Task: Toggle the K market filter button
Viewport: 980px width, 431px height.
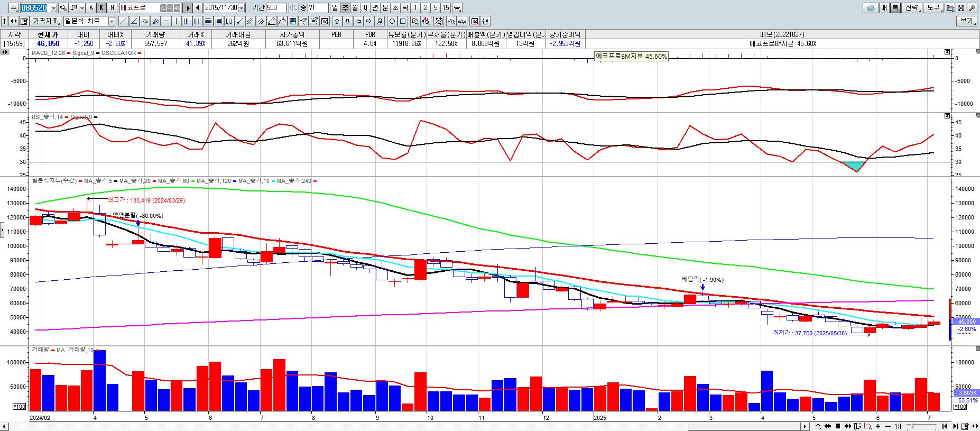Action: (x=101, y=8)
